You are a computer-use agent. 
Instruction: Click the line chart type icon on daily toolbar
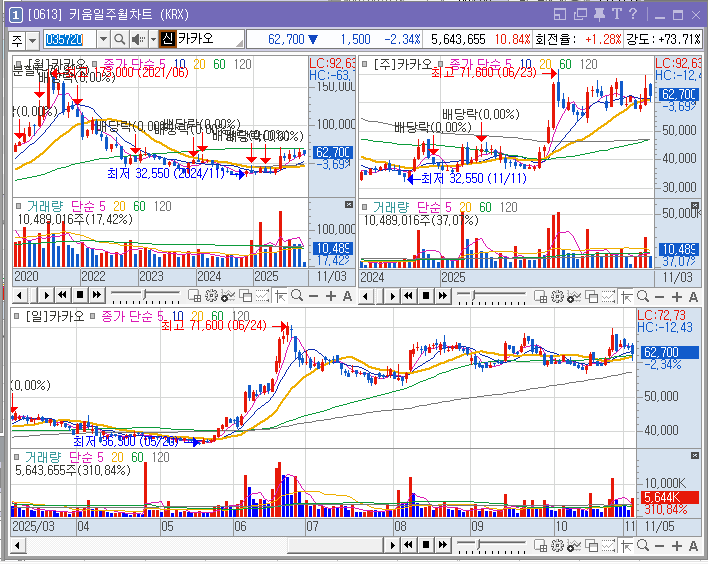[x=608, y=546]
